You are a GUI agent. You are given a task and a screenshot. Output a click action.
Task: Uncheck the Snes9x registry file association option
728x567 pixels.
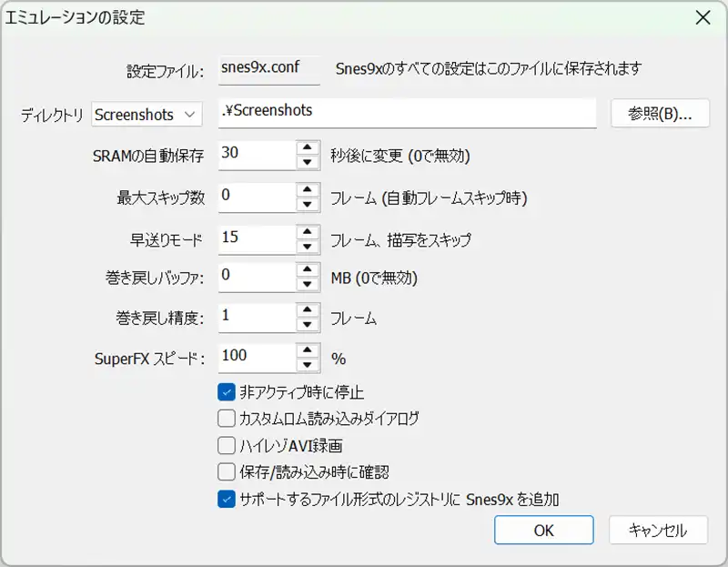pos(227,499)
